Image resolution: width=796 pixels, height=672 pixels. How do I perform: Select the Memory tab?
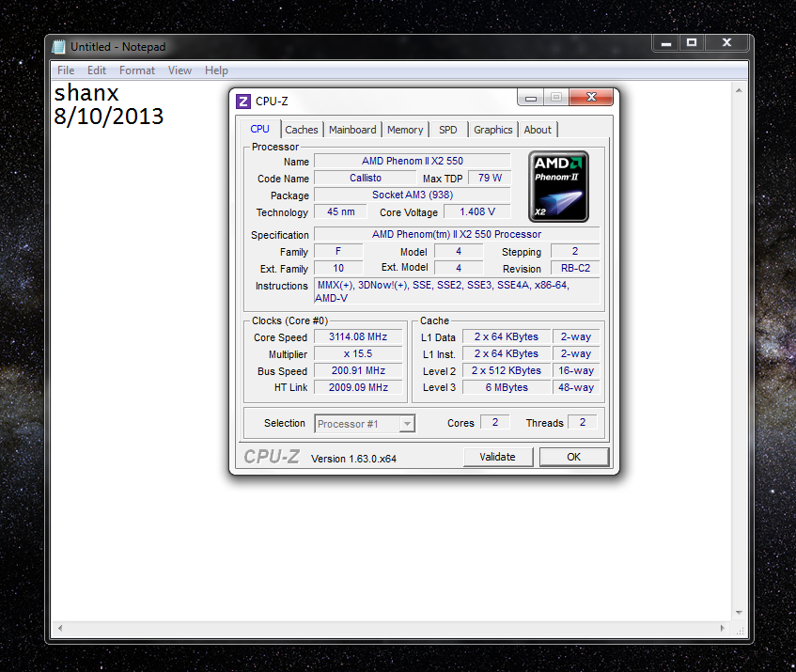tap(405, 130)
